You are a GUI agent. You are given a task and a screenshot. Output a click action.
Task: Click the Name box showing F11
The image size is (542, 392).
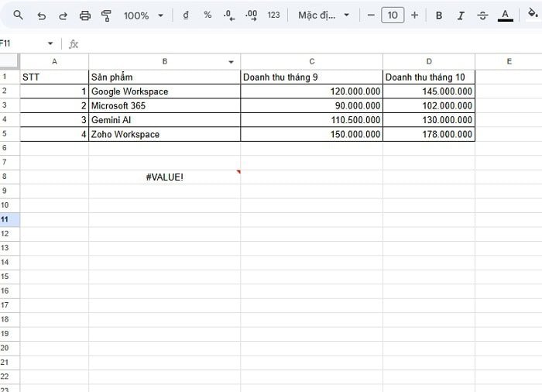21,43
